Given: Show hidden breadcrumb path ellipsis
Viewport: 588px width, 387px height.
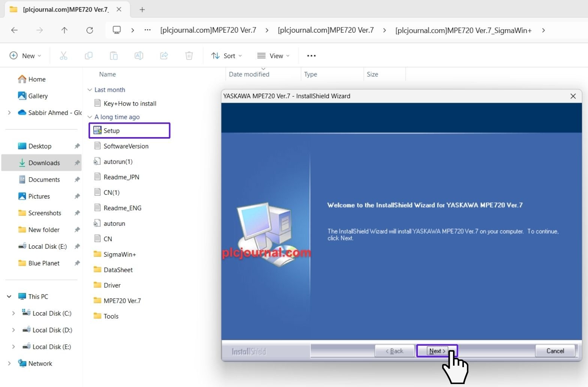Looking at the screenshot, I should tap(148, 30).
